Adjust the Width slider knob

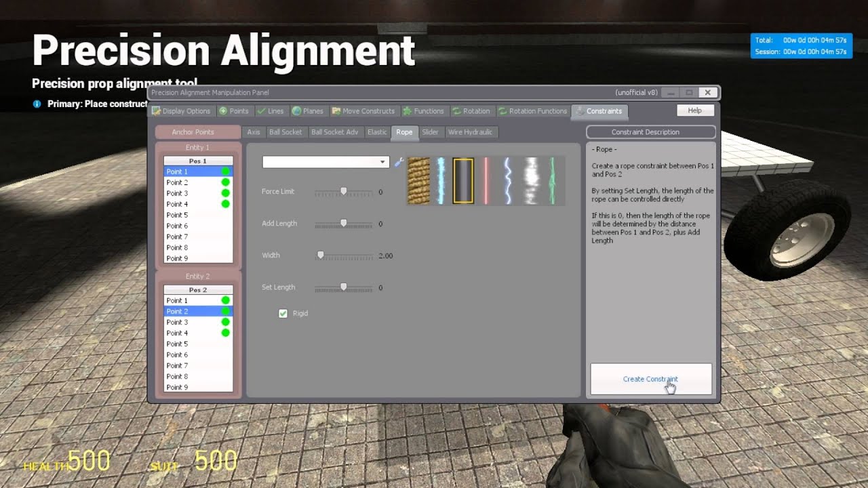tap(321, 256)
